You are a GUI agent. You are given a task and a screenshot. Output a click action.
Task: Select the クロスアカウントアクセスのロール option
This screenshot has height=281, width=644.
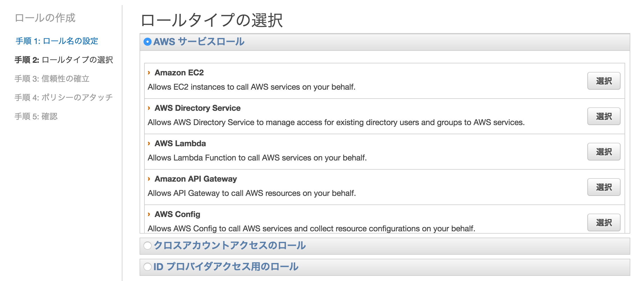148,245
